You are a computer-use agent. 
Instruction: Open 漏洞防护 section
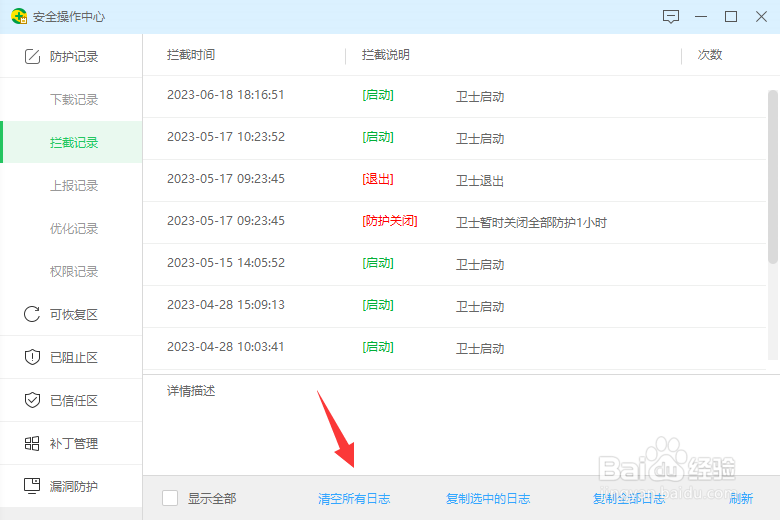click(x=74, y=486)
